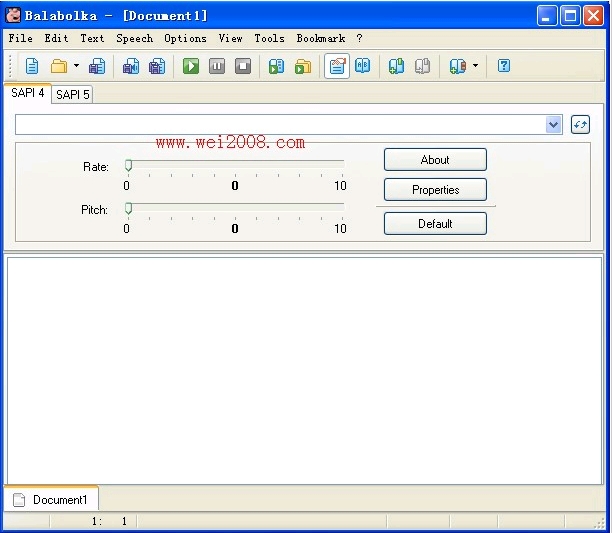Close the Balabolka window

[593, 16]
